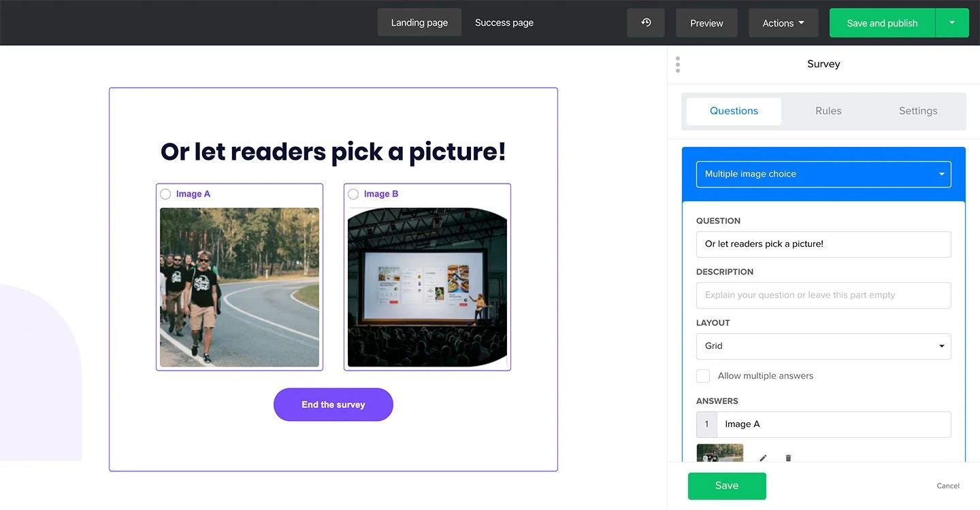This screenshot has height=510, width=980.
Task: Click the trash delete icon for Image A
Action: [x=788, y=458]
